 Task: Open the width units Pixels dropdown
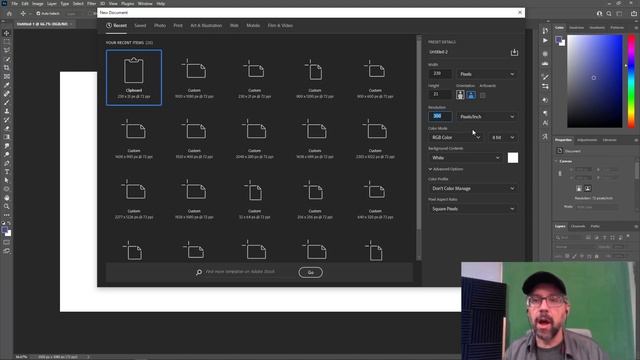pyautogui.click(x=487, y=74)
